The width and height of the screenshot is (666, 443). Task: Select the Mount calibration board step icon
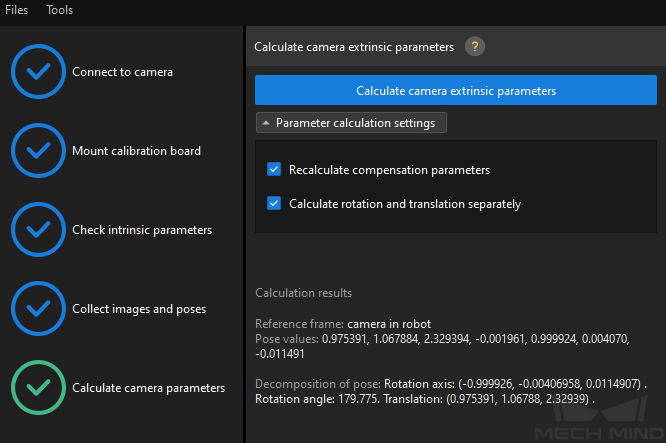(38, 150)
